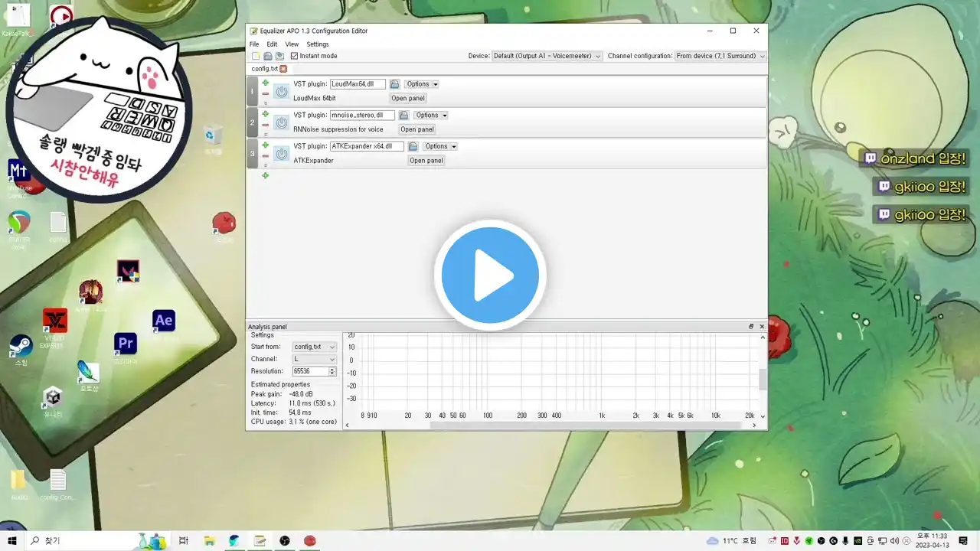Add filter above ATKExpander row
The height and width of the screenshot is (551, 980).
[266, 145]
